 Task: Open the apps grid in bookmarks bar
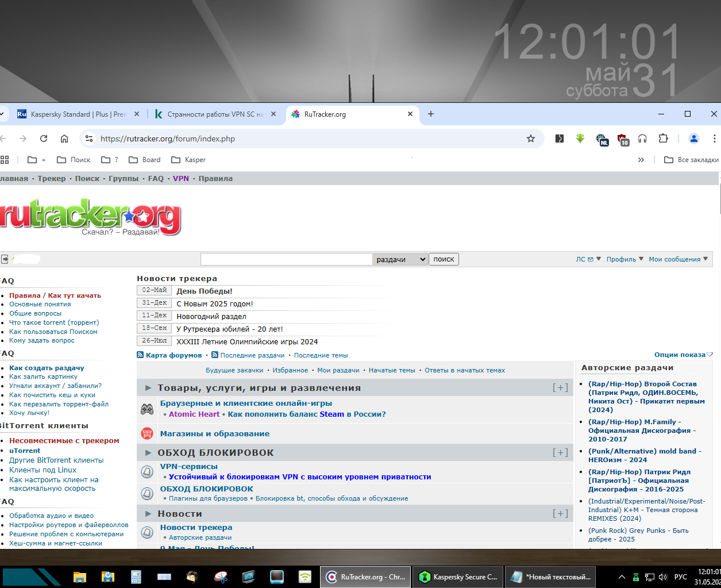5,160
